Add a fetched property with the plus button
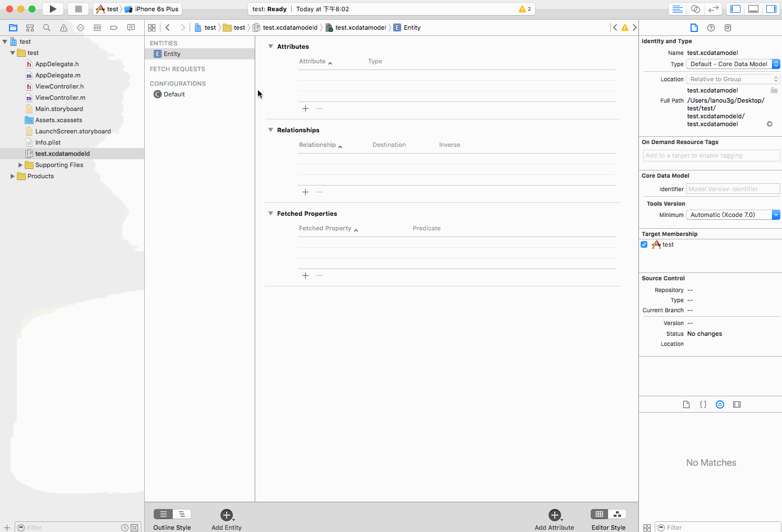The width and height of the screenshot is (782, 532). tap(305, 276)
